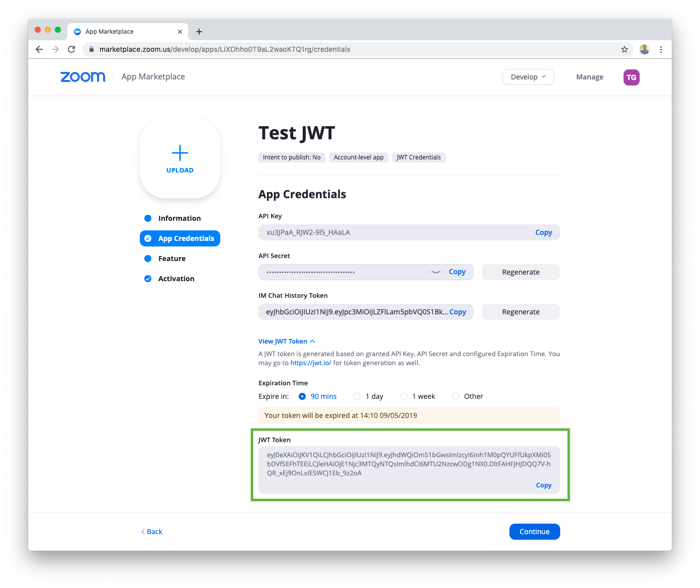Click the JWT Token text
The image size is (700, 588).
409,464
